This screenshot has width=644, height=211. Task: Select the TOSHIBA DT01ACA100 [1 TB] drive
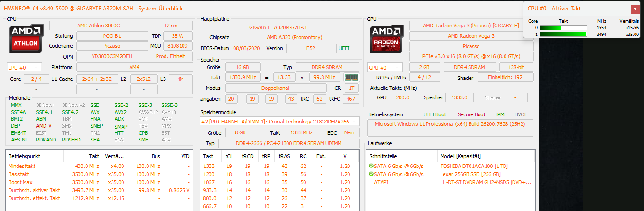pyautogui.click(x=451, y=167)
